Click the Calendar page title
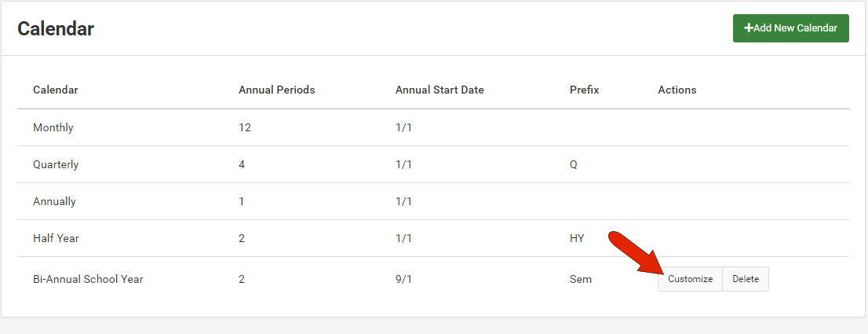This screenshot has height=334, width=868. pos(56,29)
